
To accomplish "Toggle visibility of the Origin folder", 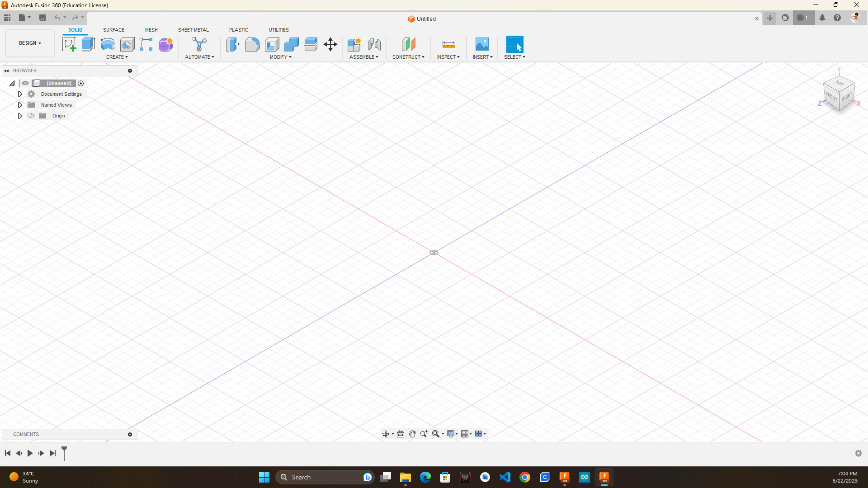I will click(x=31, y=116).
